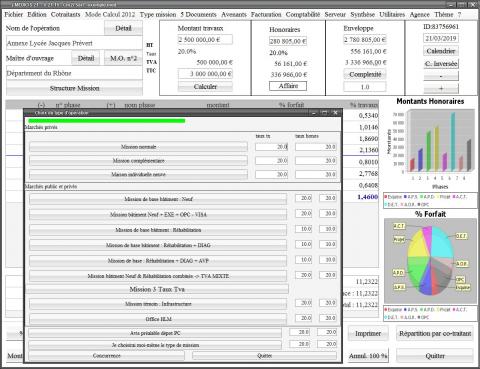480x369 pixels.
Task: Click the Structure Mission button
Action: 74,88
